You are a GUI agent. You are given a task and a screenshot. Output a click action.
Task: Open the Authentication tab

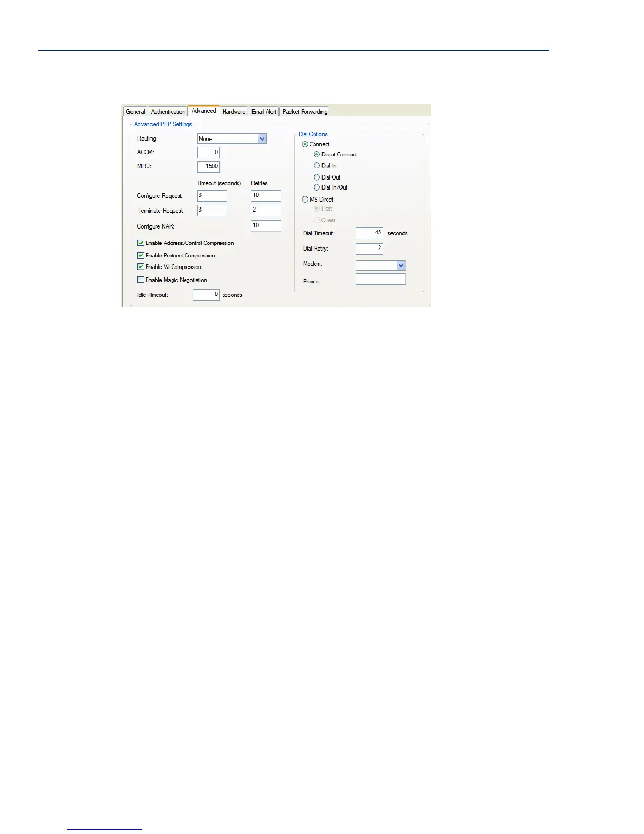168,112
